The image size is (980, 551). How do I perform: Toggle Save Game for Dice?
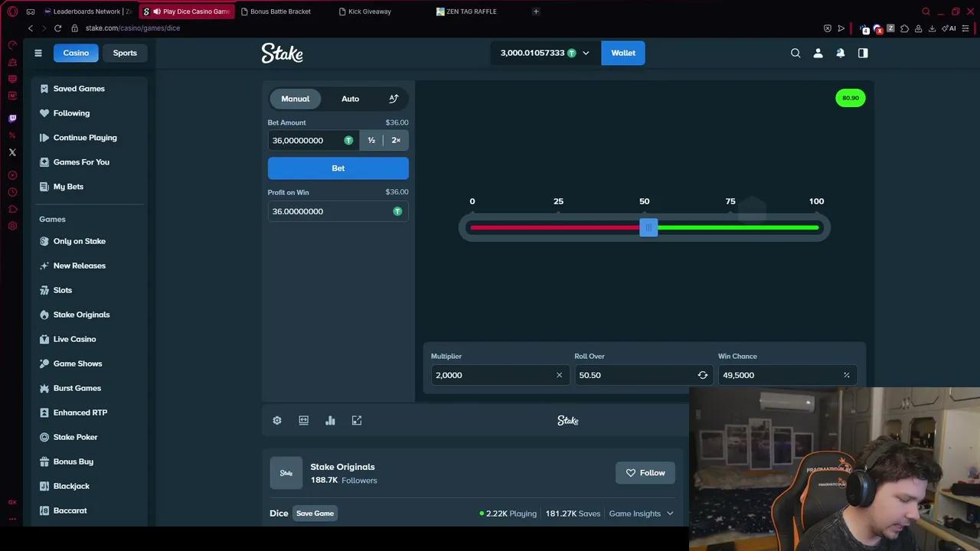[315, 514]
